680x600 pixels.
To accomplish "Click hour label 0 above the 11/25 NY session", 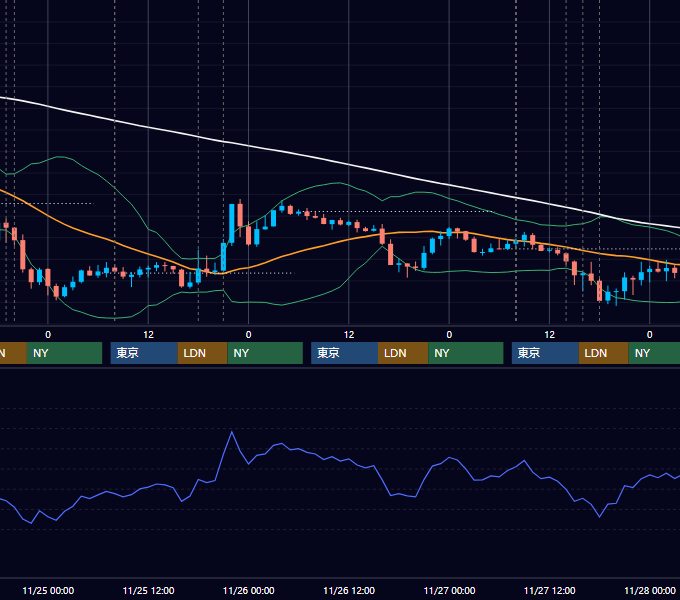I will click(48, 335).
